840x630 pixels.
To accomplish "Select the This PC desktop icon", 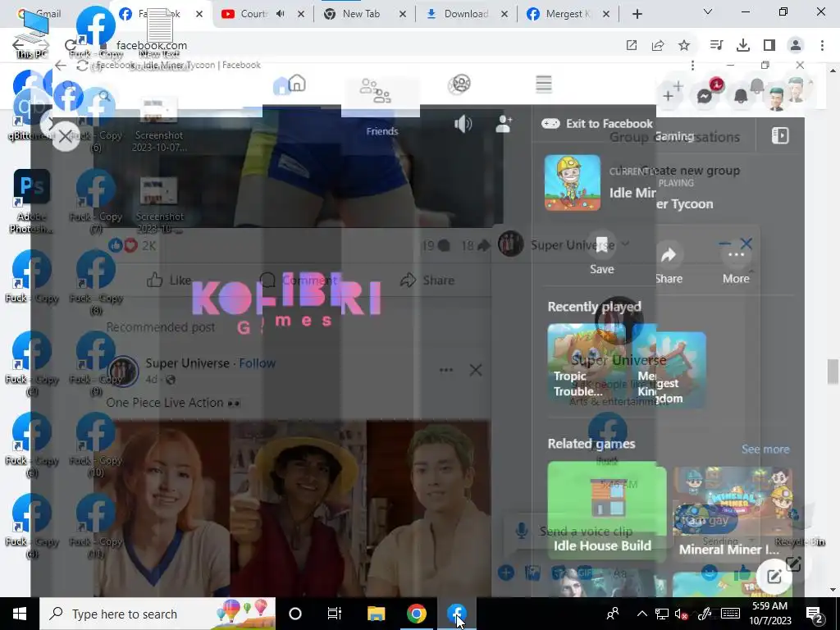I will [x=31, y=33].
